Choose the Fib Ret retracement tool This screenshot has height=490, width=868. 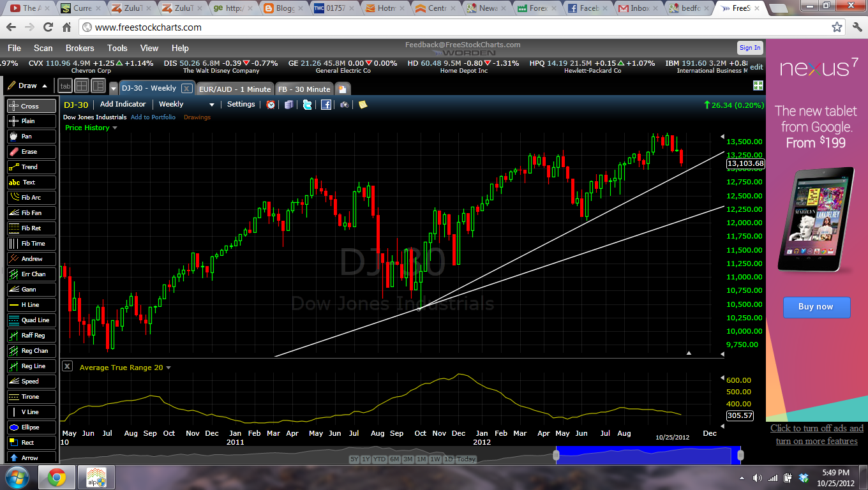coord(31,228)
